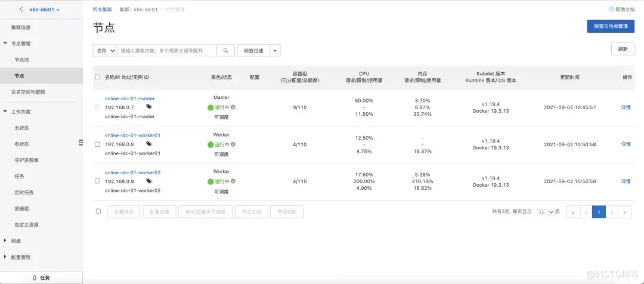644x284 pixels.
Task: Click the back arrow beside k8s-idc01
Action: click(21, 10)
